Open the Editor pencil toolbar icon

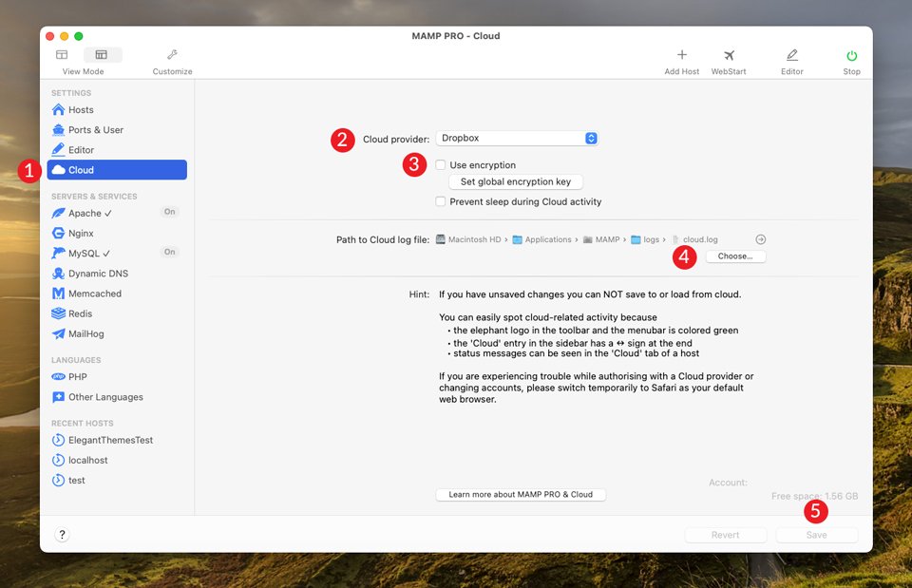click(x=791, y=56)
